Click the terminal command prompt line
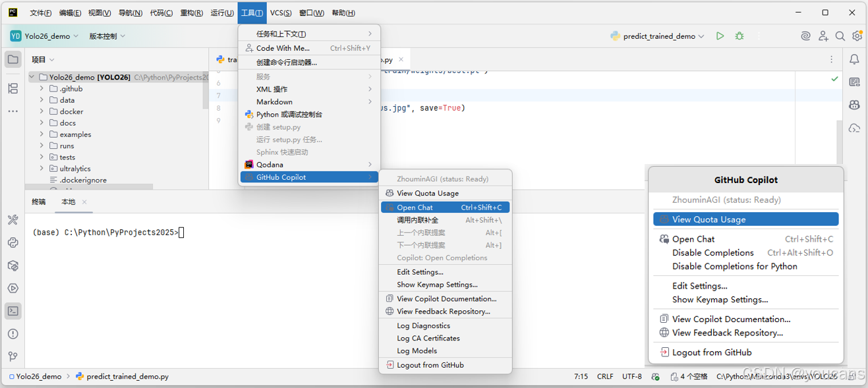The image size is (868, 388). pos(108,233)
